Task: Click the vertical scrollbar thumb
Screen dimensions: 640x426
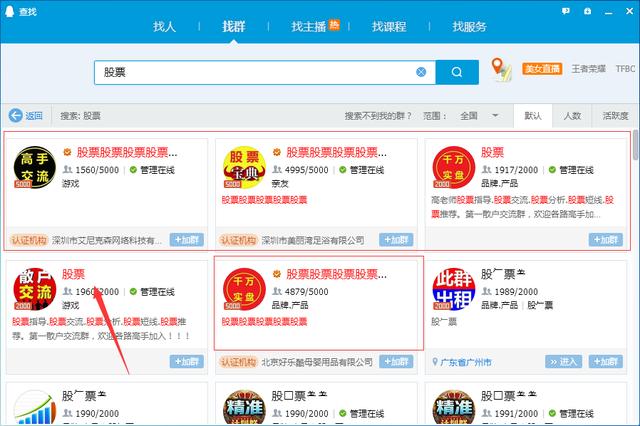Action: click(636, 145)
